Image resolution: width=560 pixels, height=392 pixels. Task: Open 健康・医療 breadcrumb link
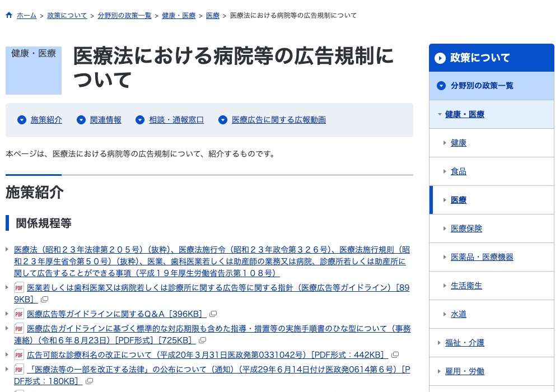coord(179,15)
